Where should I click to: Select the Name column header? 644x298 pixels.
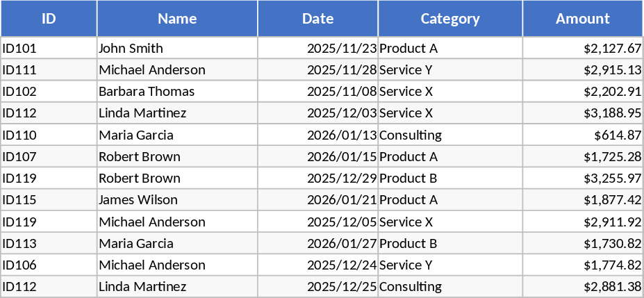point(177,19)
